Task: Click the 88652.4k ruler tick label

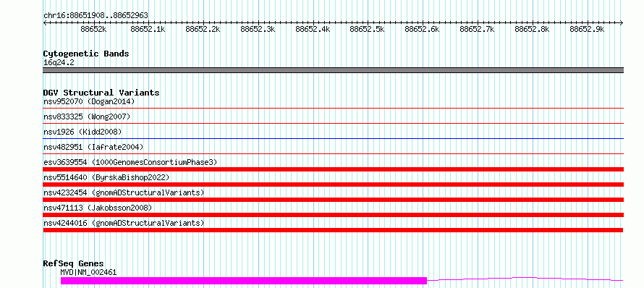Action: (x=313, y=29)
